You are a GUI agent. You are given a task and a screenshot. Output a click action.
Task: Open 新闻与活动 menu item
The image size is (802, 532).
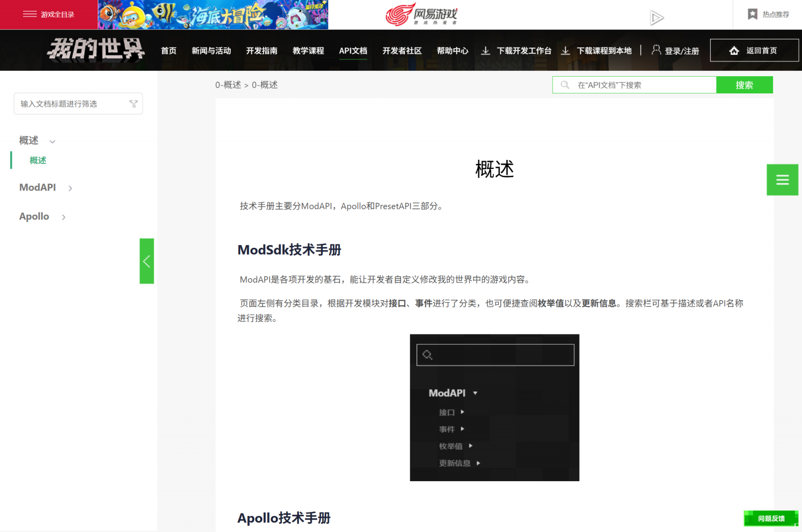click(x=211, y=50)
